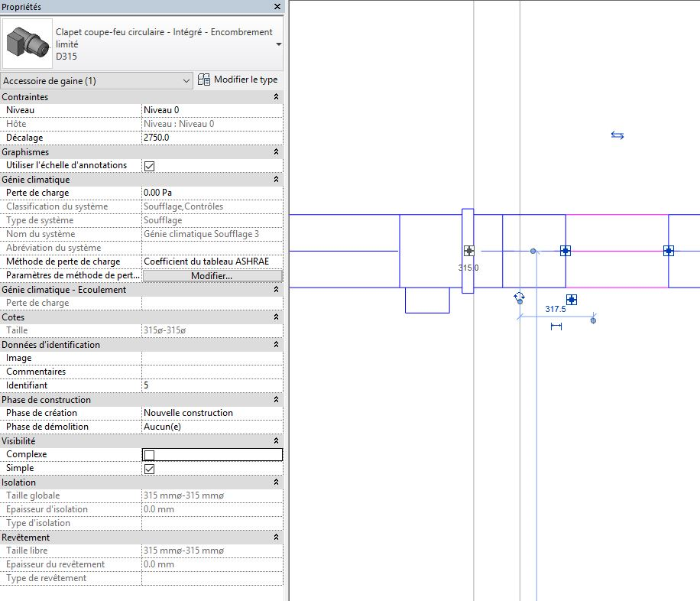Screen dimensions: 700x601
Task: Select the left duct connector at 315.0
Action: click(x=468, y=251)
